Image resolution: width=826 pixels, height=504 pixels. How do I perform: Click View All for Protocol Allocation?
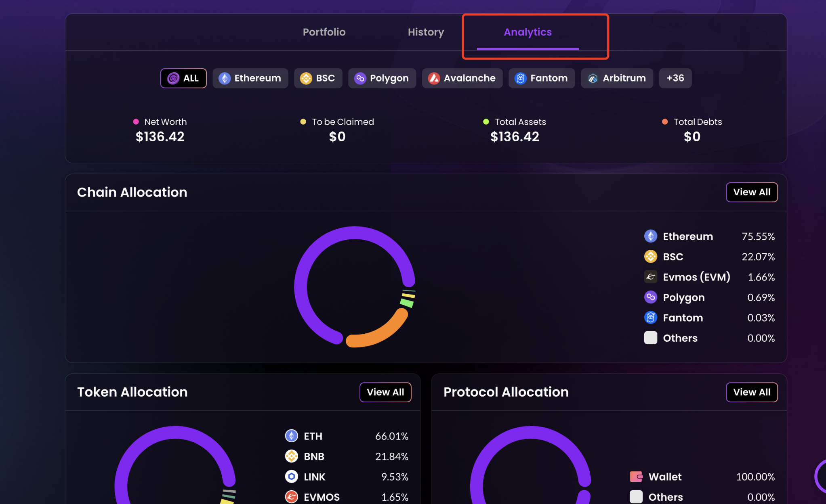tap(751, 392)
